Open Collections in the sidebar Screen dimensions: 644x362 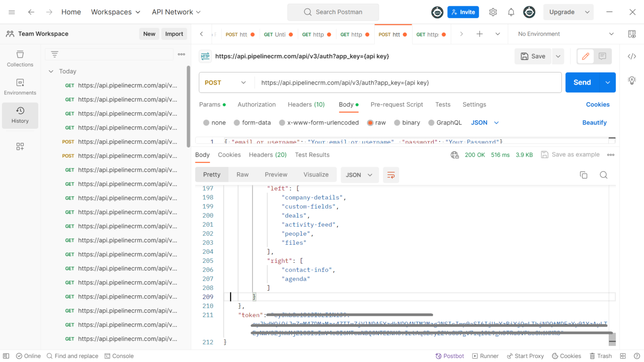click(20, 59)
